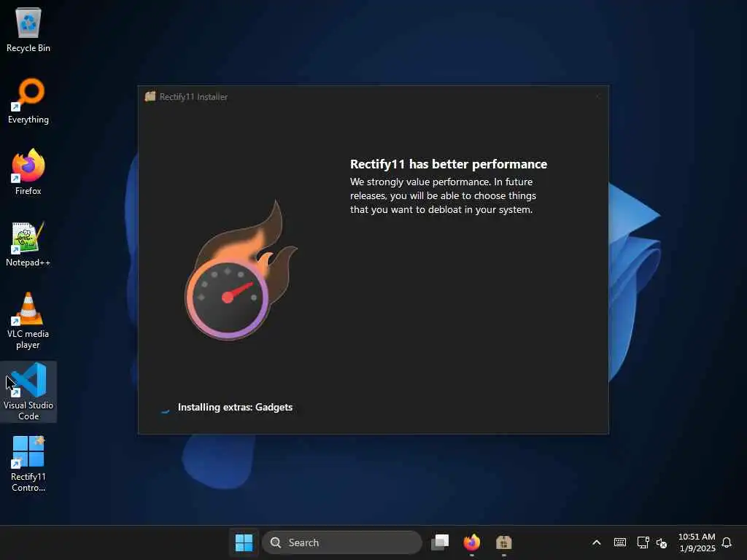This screenshot has width=747, height=560.
Task: Open the network status tray icon
Action: pyautogui.click(x=643, y=542)
